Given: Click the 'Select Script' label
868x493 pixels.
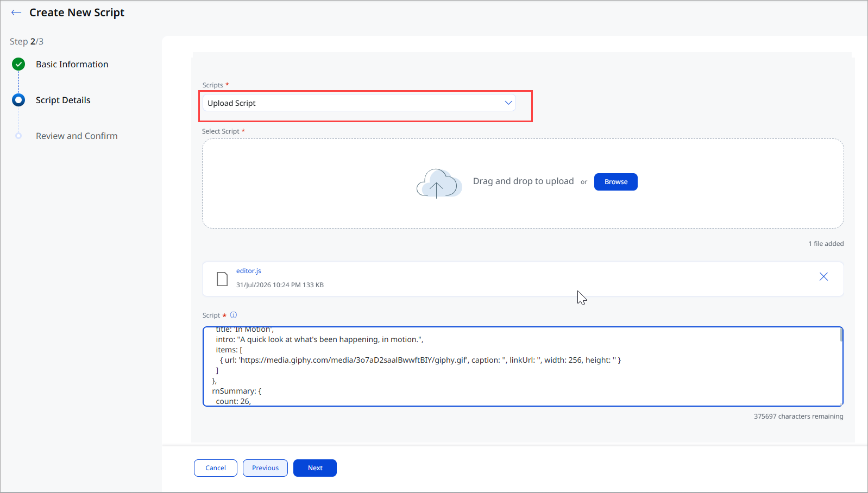Looking at the screenshot, I should click(221, 131).
